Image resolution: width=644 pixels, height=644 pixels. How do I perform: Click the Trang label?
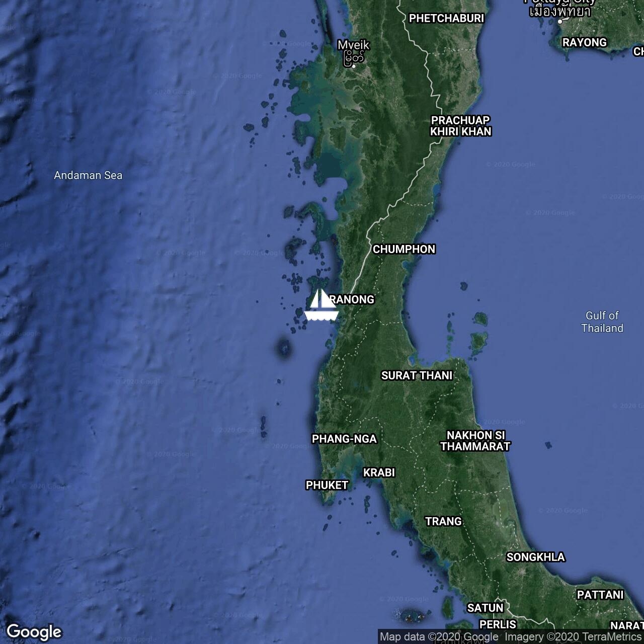443,521
